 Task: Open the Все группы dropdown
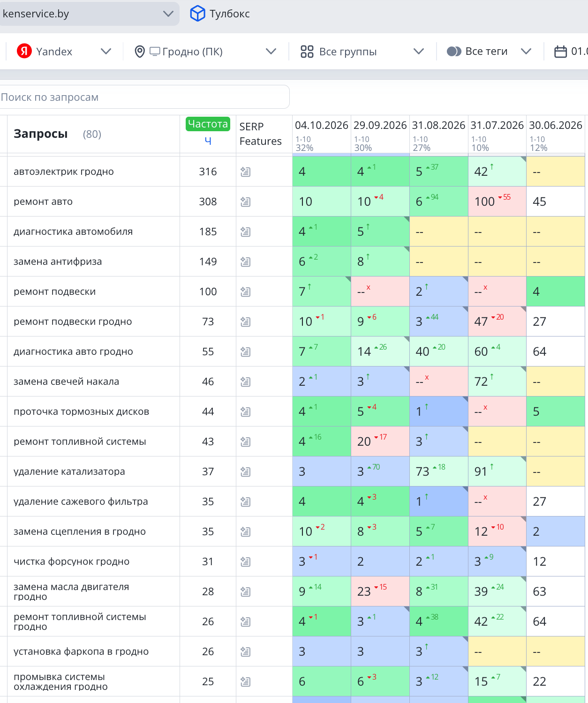(x=418, y=52)
